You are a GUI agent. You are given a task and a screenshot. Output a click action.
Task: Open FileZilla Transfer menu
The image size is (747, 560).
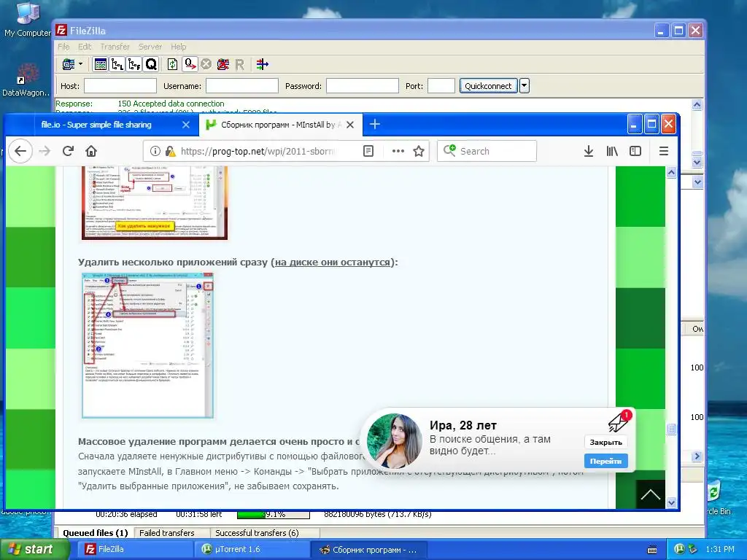(x=115, y=47)
